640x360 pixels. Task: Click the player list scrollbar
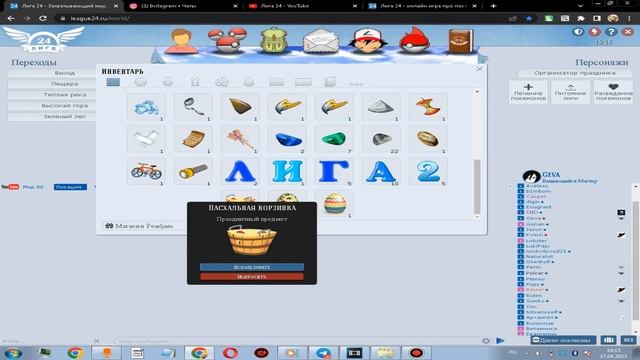(x=636, y=259)
